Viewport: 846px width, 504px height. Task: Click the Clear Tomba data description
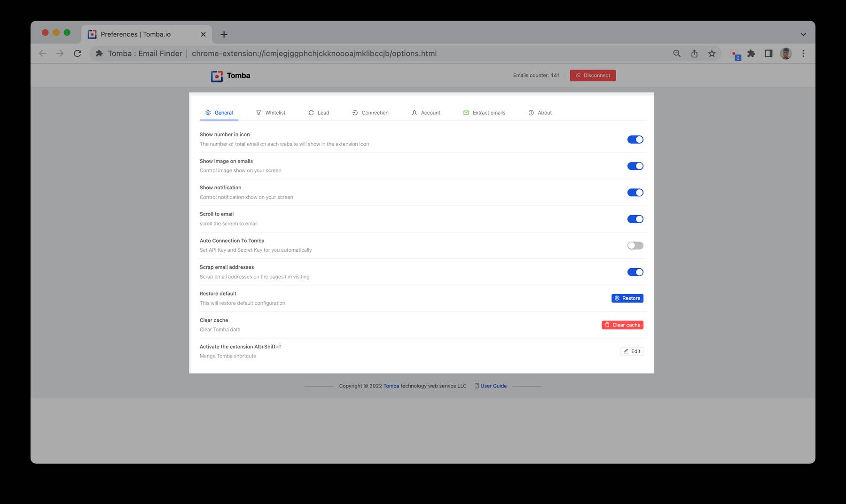pos(220,330)
